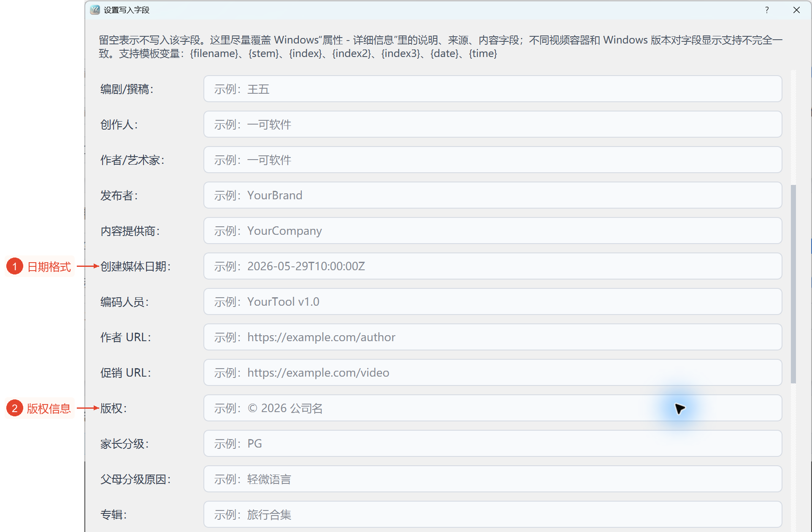Click the 设置写入字段 window title text
Image resolution: width=812 pixels, height=532 pixels.
(x=127, y=10)
